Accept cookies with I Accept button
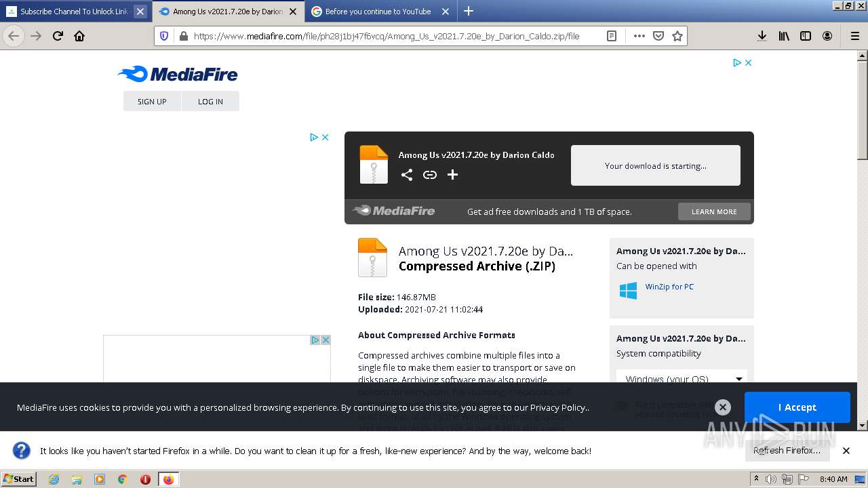868x488 pixels. pos(797,407)
